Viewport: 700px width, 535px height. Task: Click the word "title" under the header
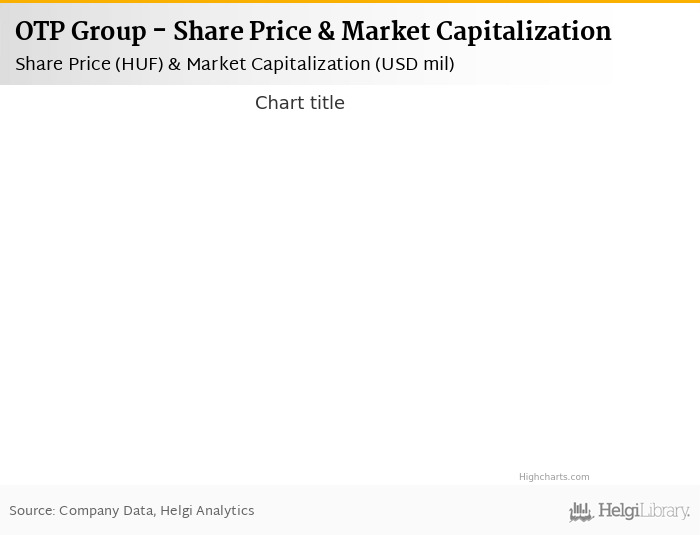click(325, 103)
